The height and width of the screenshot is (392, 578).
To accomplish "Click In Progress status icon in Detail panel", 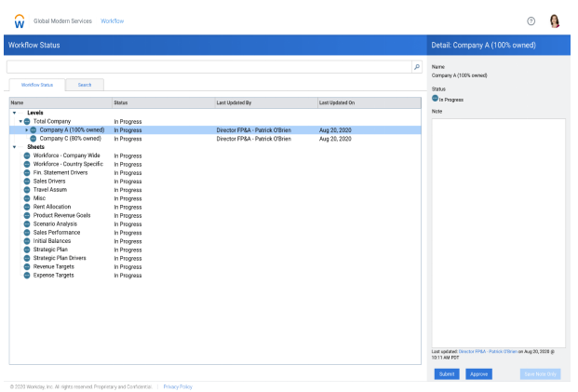I will point(435,98).
